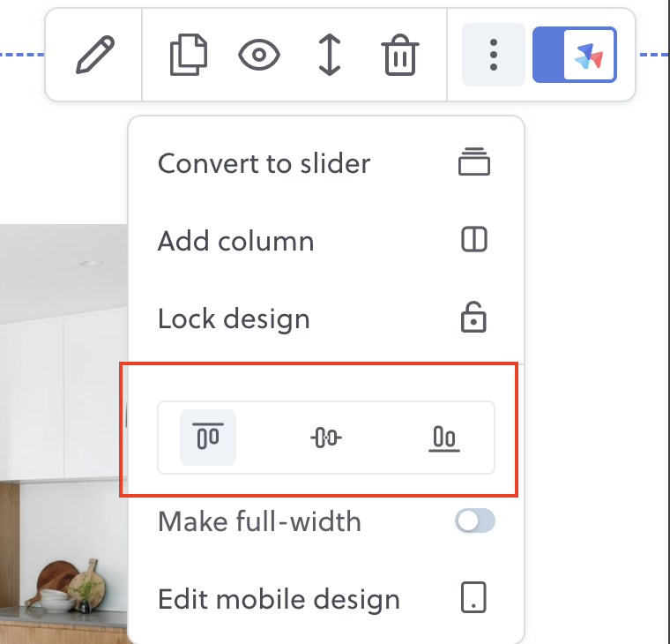Align columns to top
The width and height of the screenshot is (670, 644).
click(208, 437)
